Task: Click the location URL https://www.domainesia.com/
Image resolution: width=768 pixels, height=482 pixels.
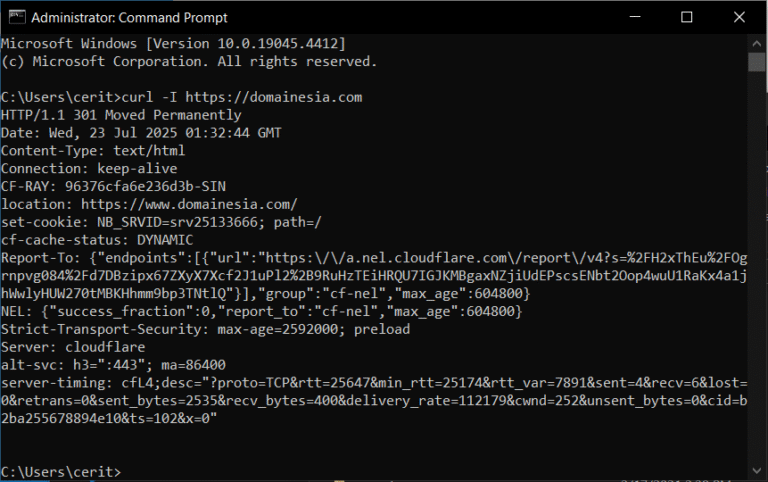Action: [x=189, y=203]
